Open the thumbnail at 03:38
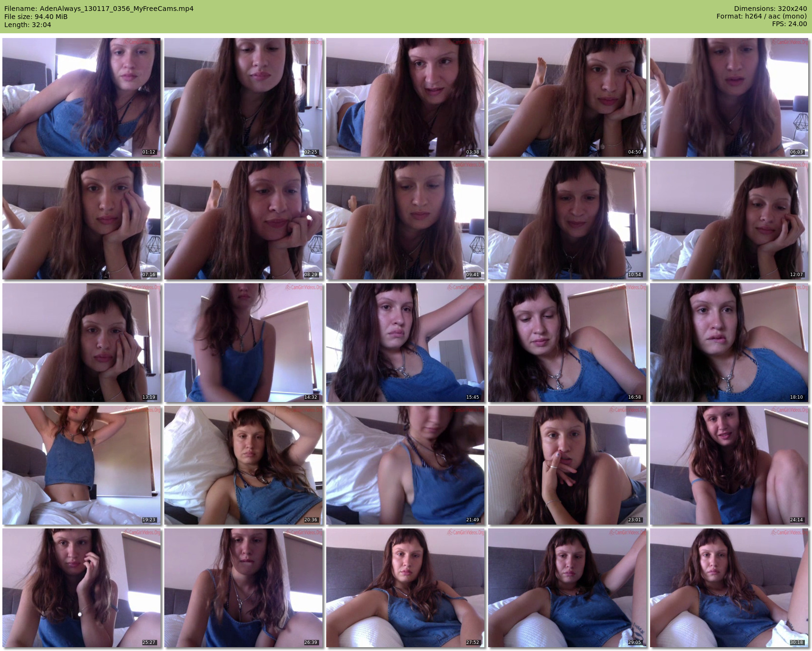 (406, 97)
